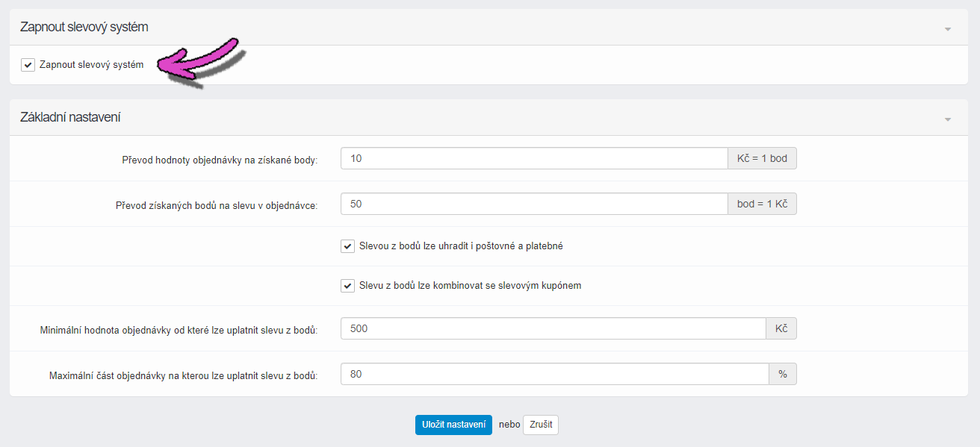Viewport: 980px width, 447px height.
Task: Uncheck the Zapnout slevový systém checkbox
Action: point(28,65)
